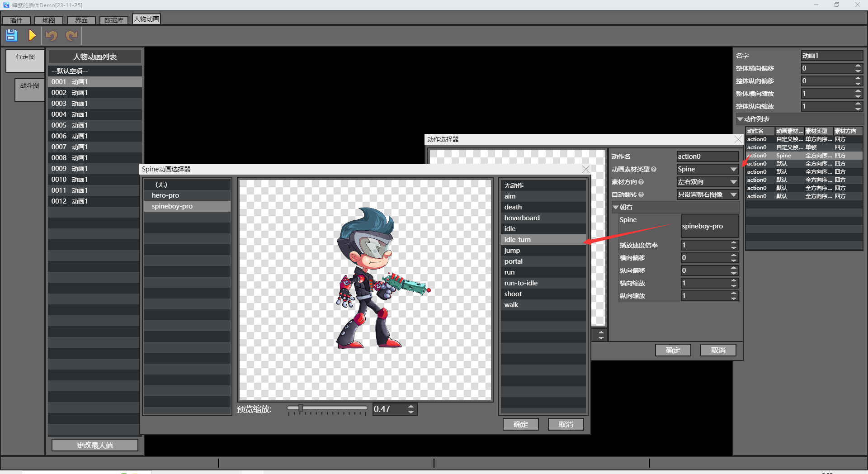Click the 素材方向 column header
The height and width of the screenshot is (474, 868).
pyautogui.click(x=848, y=131)
